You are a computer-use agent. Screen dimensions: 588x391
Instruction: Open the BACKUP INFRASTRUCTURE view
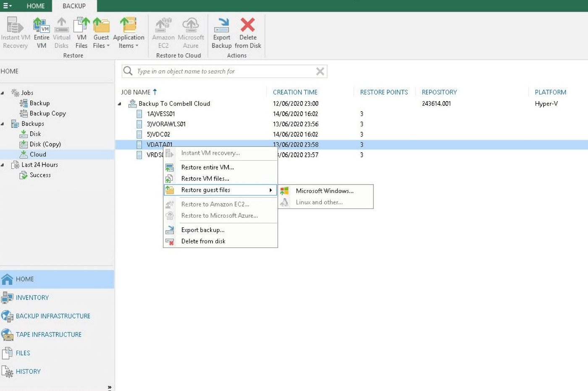57,316
